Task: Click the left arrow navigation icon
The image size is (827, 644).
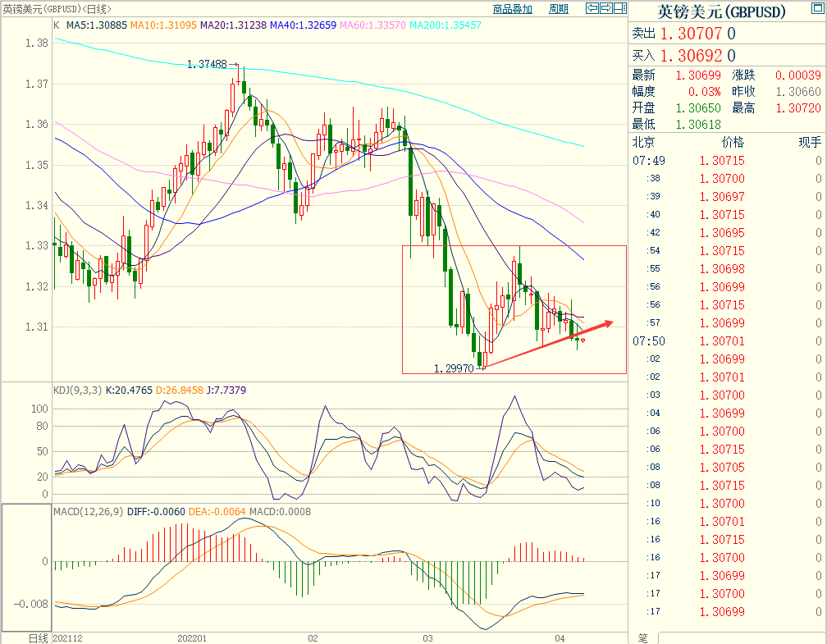Action: point(592,9)
